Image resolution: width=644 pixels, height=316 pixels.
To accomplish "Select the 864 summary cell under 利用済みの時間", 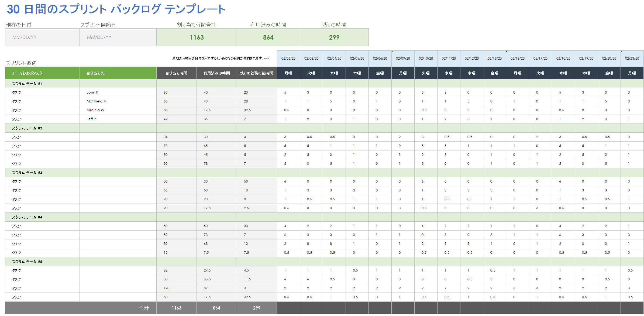I will click(x=268, y=37).
